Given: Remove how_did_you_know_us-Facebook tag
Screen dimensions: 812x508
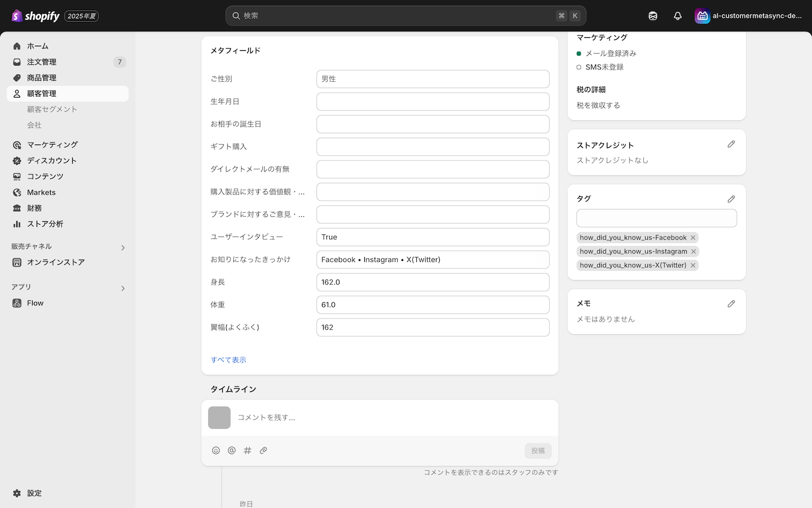Looking at the screenshot, I should click(x=693, y=238).
